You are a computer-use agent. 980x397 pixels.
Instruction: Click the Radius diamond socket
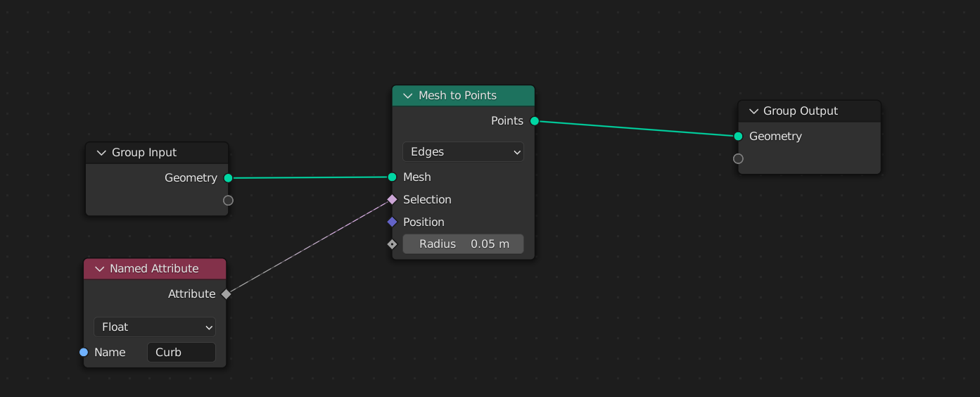(393, 244)
